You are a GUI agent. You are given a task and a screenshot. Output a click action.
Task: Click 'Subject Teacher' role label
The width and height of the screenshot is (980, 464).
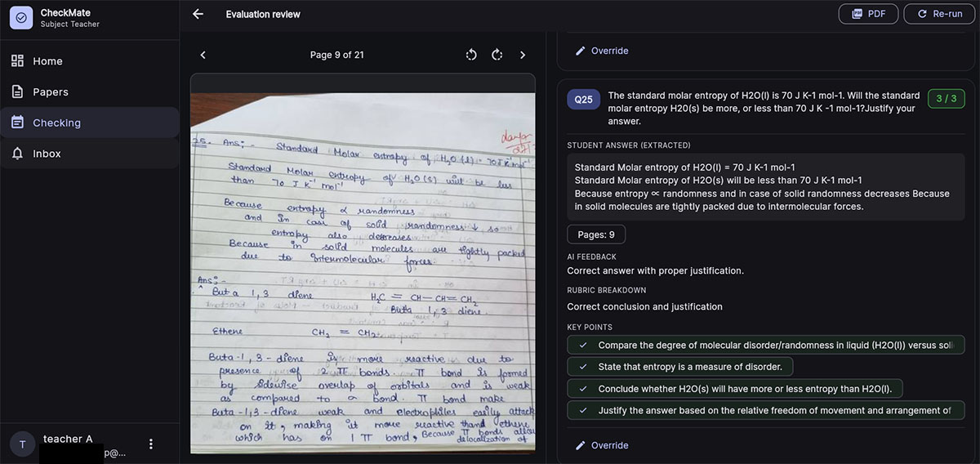pyautogui.click(x=70, y=25)
